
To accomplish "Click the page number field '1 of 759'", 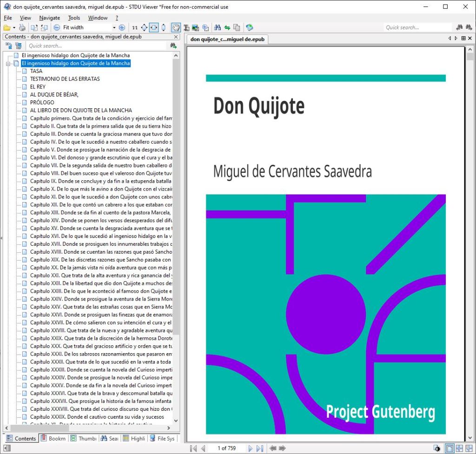I will pyautogui.click(x=226, y=448).
